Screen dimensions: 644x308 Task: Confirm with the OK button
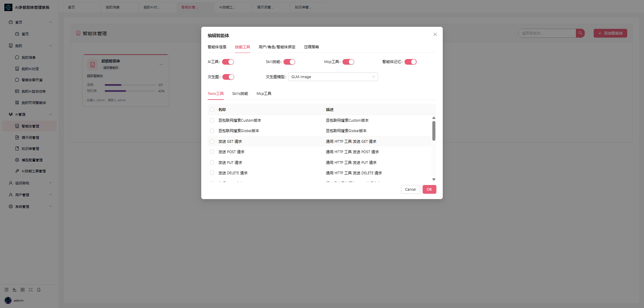(429, 189)
